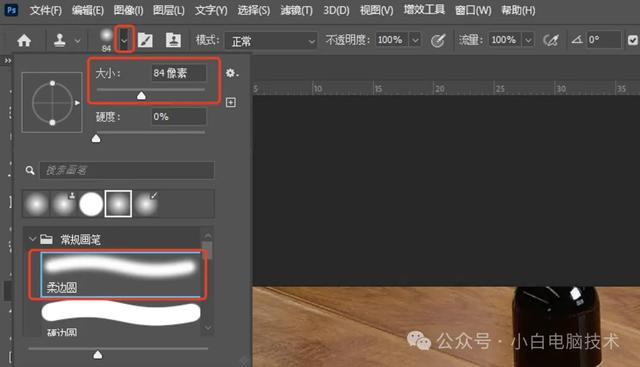Select the 硬边圆 brush preset
The width and height of the screenshot is (640, 367).
[121, 318]
